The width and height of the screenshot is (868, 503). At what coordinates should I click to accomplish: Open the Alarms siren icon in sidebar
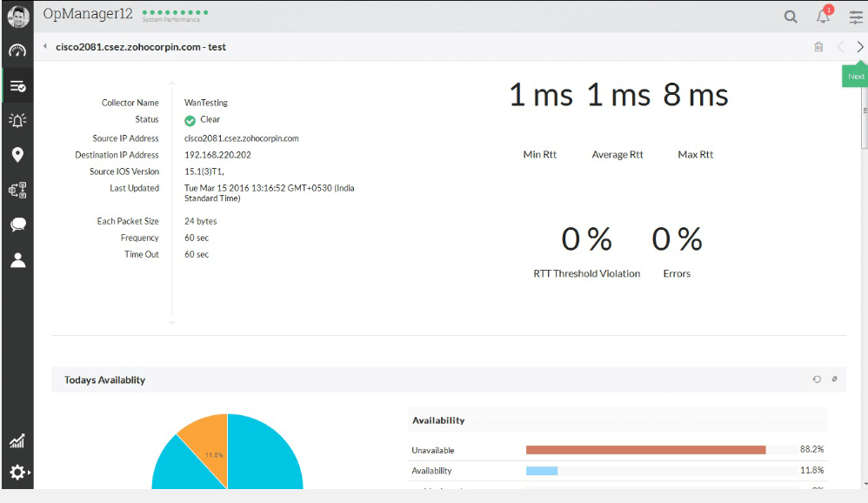17,120
